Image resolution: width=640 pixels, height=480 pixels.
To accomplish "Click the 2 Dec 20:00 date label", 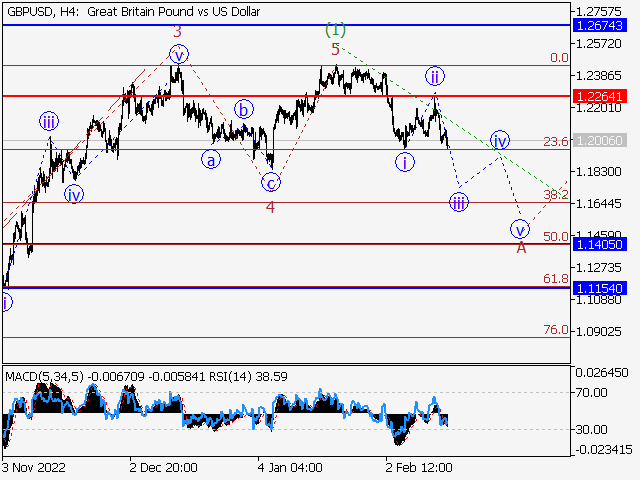I will pyautogui.click(x=163, y=467).
